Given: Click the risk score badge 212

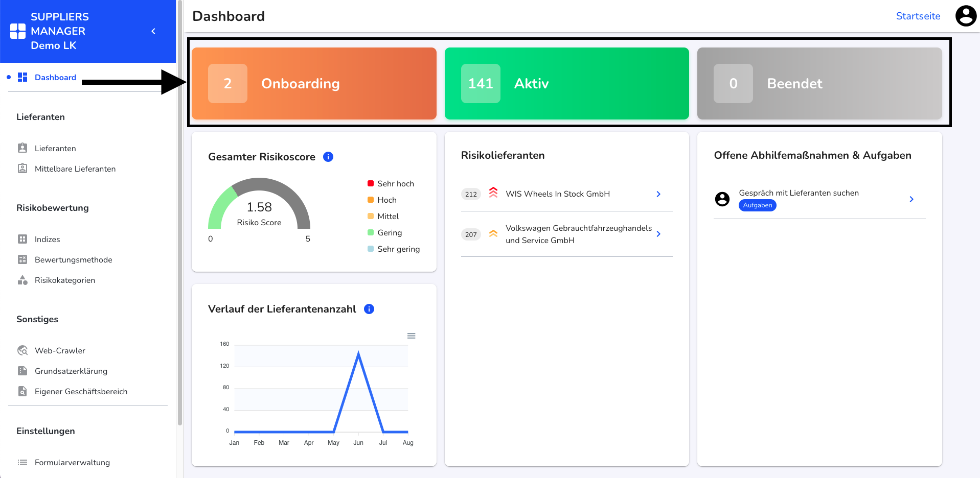Looking at the screenshot, I should 471,194.
